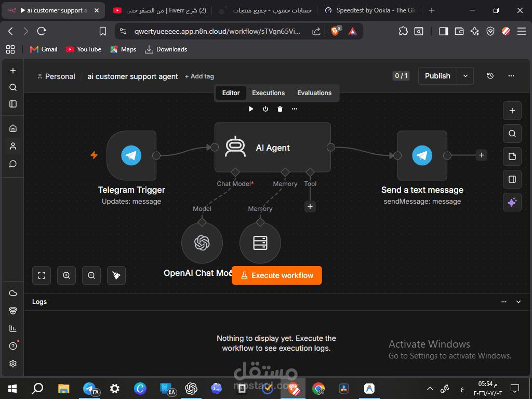Image resolution: width=532 pixels, height=399 pixels.
Task: Open browser extensions puzzle icon
Action: pyautogui.click(x=403, y=32)
